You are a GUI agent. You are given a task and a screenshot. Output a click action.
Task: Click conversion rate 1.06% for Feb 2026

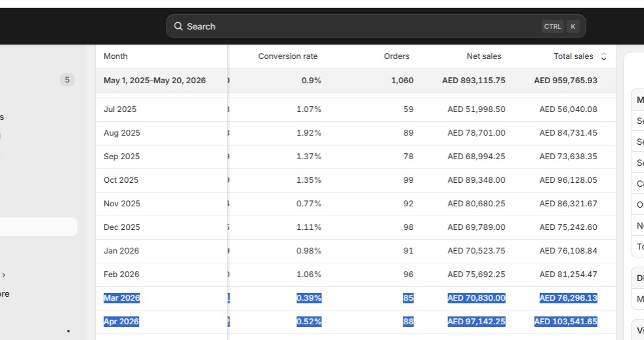(309, 274)
